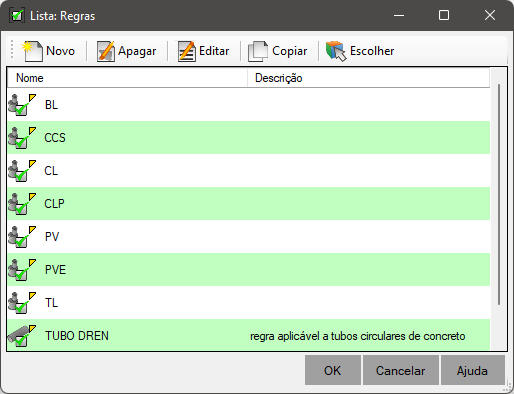Click the Novo label in the toolbar
The height and width of the screenshot is (394, 514).
(x=61, y=51)
